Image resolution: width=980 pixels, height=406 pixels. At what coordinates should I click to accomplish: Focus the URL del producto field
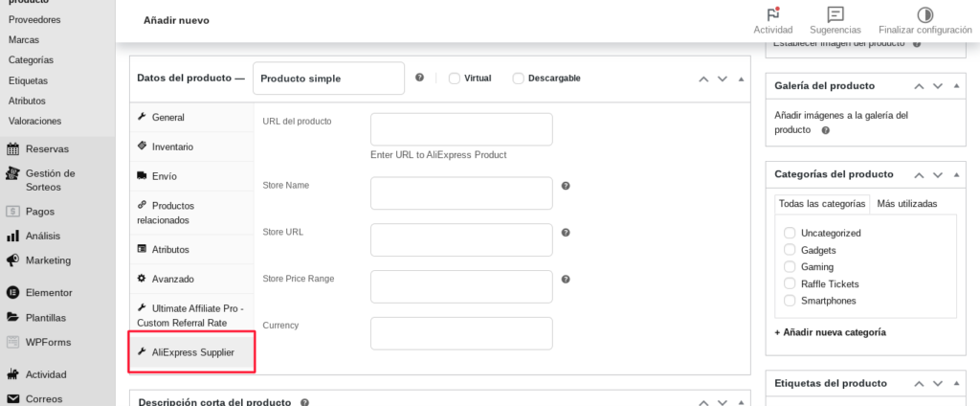click(461, 129)
